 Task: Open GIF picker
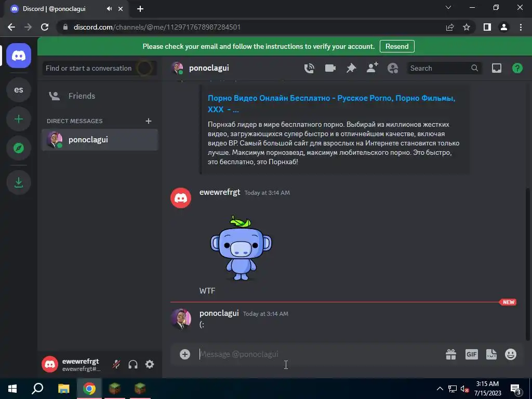(471, 354)
